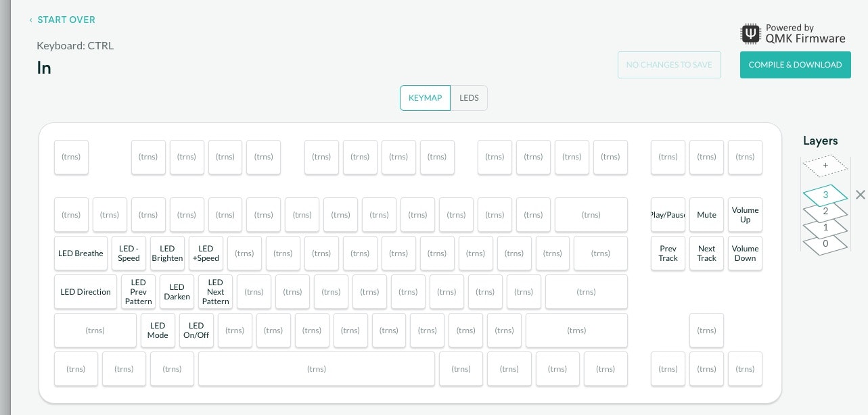Click the LED Next Pattern key
Image resolution: width=868 pixels, height=415 pixels.
[x=215, y=292]
